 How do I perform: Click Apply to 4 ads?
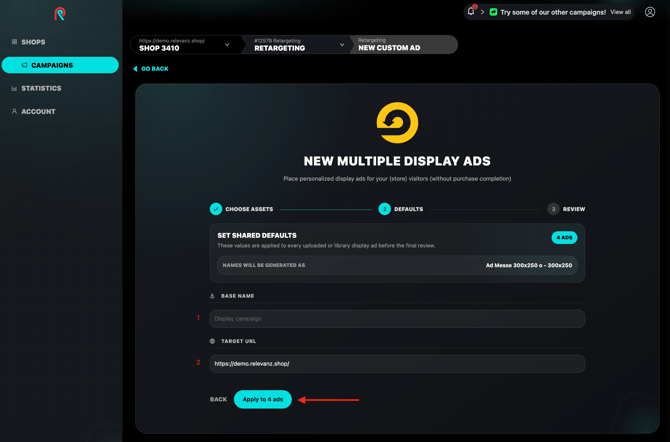pos(263,399)
